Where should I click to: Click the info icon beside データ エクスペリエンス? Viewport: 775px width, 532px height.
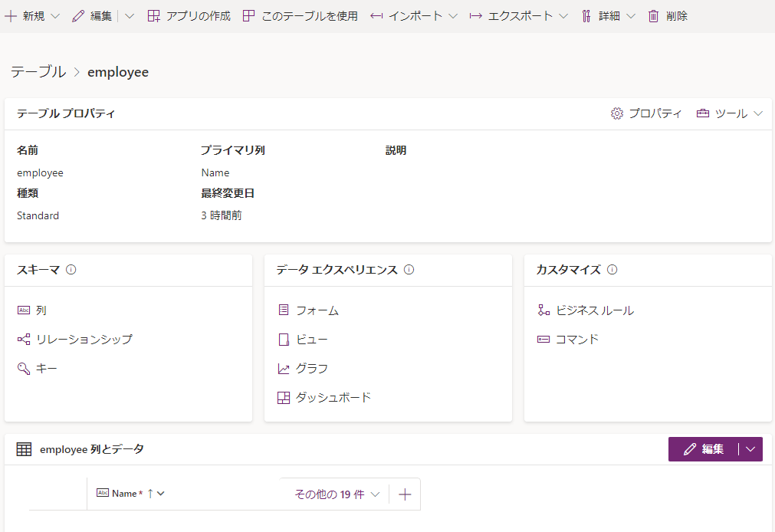(409, 270)
